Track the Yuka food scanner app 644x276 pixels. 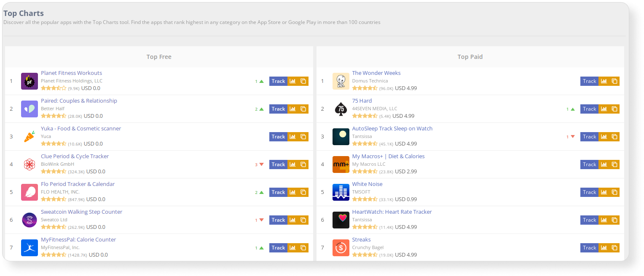tap(278, 137)
